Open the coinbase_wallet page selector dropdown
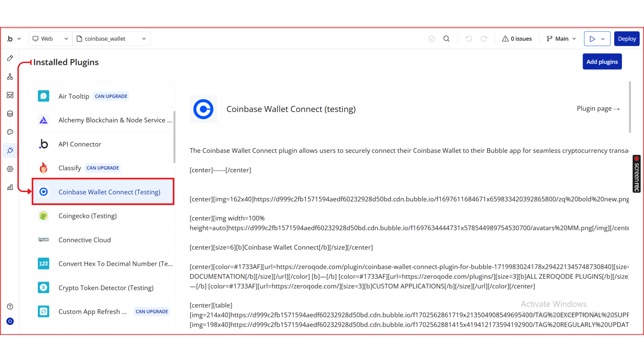Screen dimensions: 644x362 click(x=111, y=39)
